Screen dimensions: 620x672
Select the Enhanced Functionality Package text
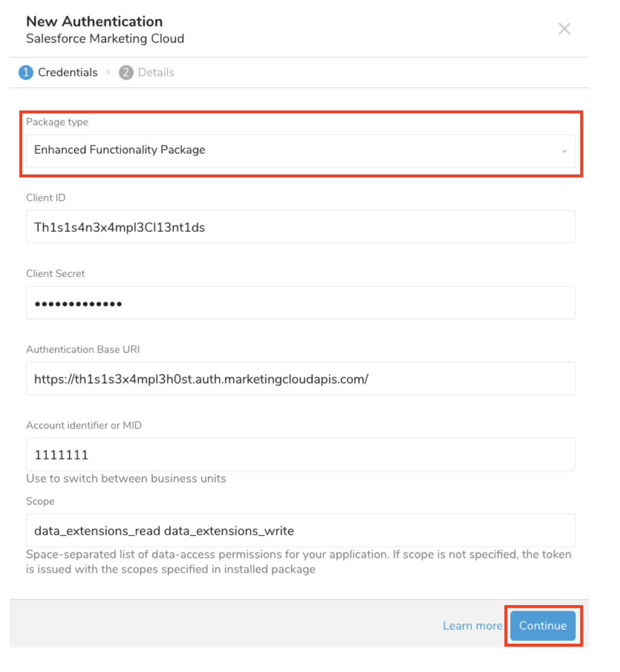(x=120, y=150)
